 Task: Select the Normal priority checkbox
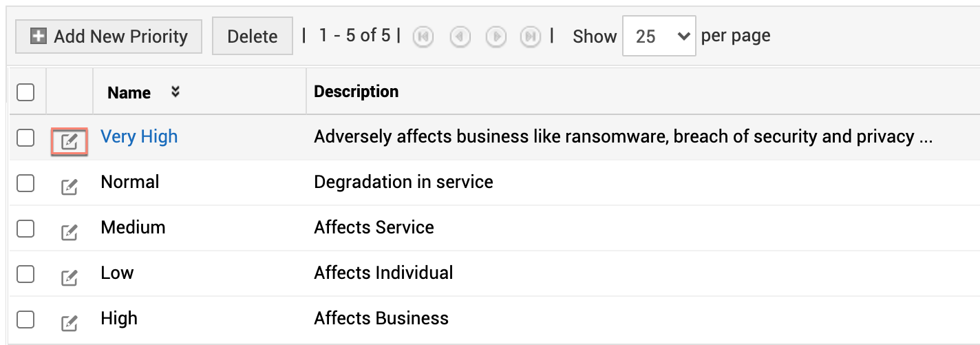pyautogui.click(x=25, y=182)
